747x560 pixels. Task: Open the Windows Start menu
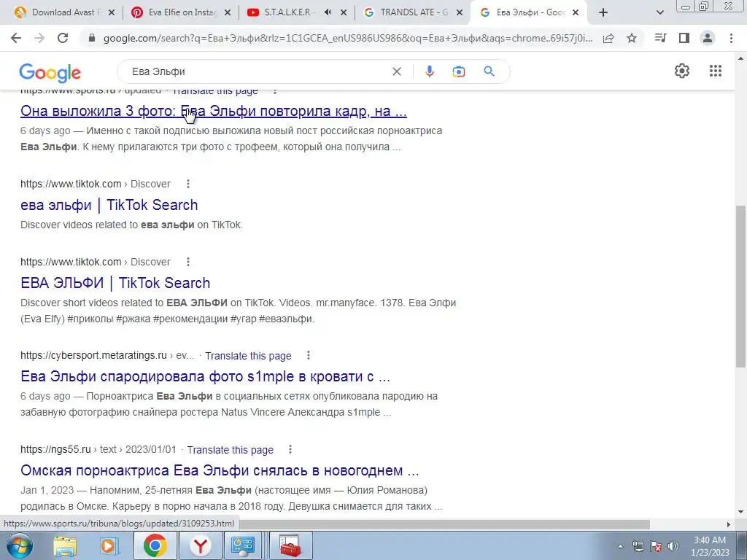19,545
